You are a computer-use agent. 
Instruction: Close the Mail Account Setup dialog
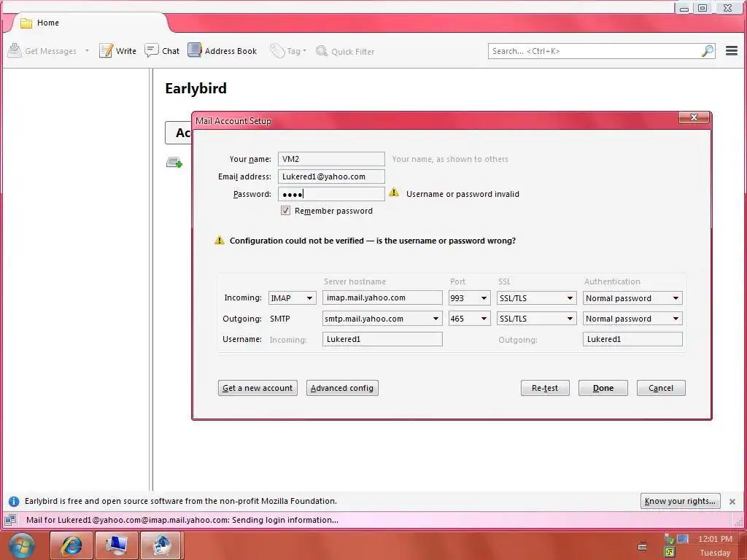click(x=694, y=117)
